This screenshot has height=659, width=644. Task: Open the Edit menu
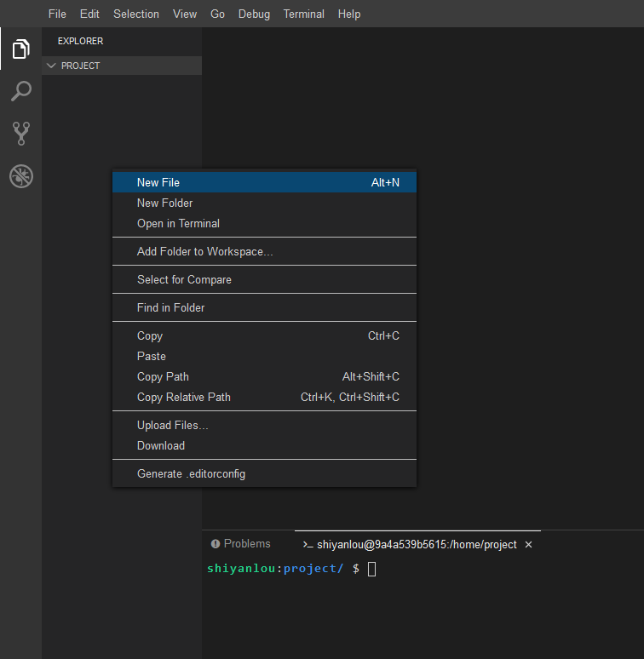(x=89, y=14)
